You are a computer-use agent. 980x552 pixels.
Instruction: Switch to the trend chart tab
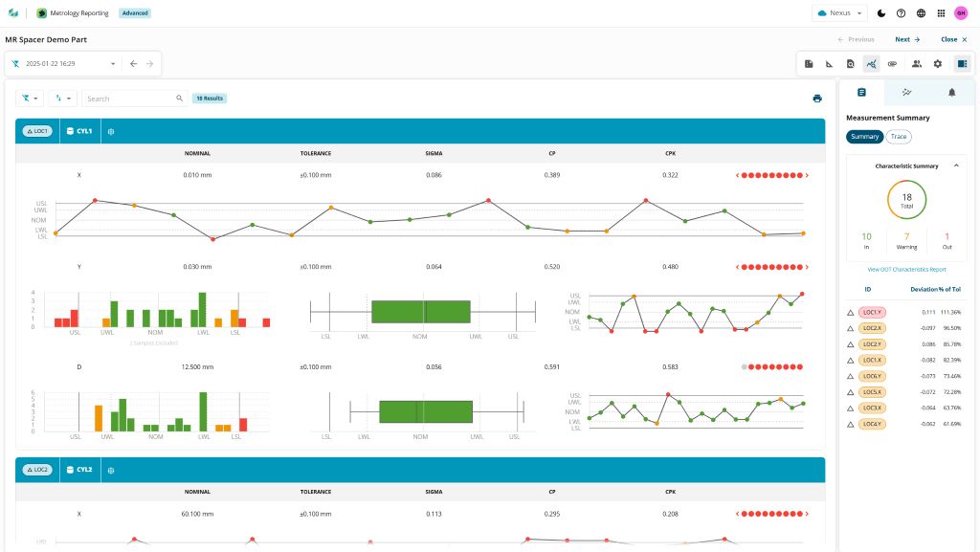[906, 93]
